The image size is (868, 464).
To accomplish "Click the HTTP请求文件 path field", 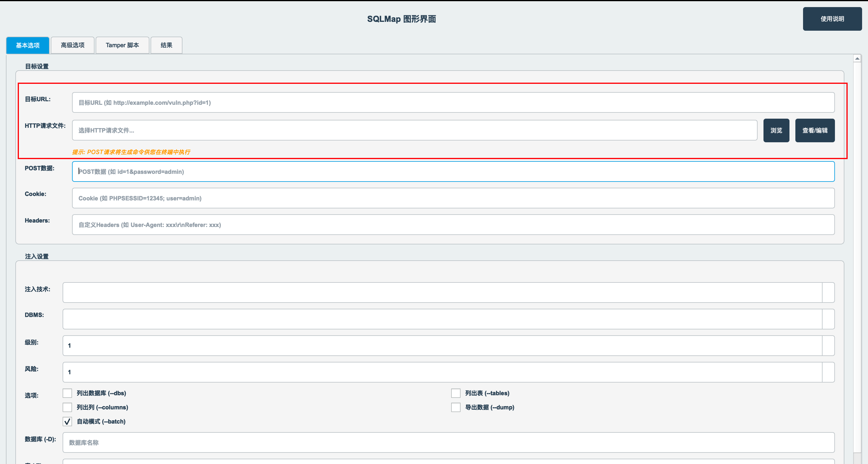I will [415, 130].
